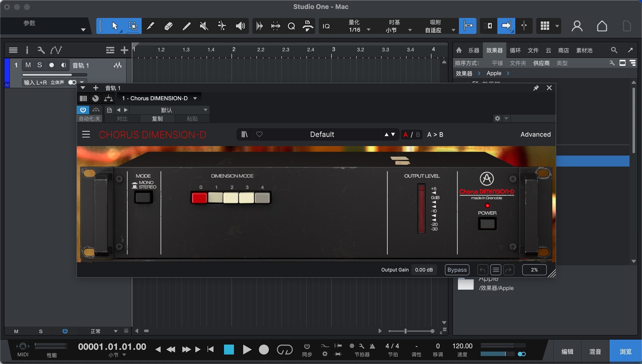Screen dimensions: 642x364
Task: Open plugin preset browser icon
Action: (244, 134)
